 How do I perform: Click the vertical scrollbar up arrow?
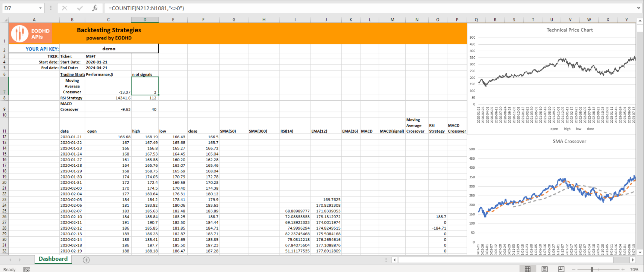[640, 21]
